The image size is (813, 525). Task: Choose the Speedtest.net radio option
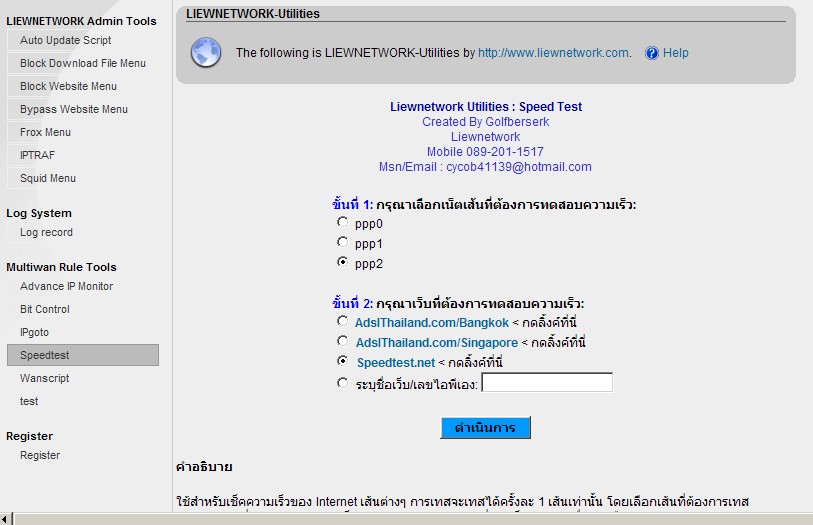click(342, 360)
